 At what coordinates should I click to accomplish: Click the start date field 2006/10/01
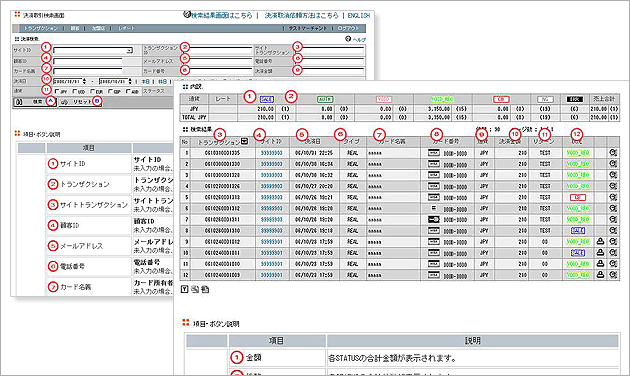pos(68,82)
